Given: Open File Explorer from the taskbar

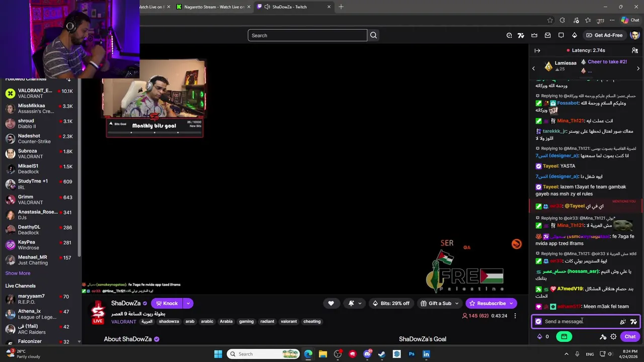Looking at the screenshot, I should coord(323,354).
